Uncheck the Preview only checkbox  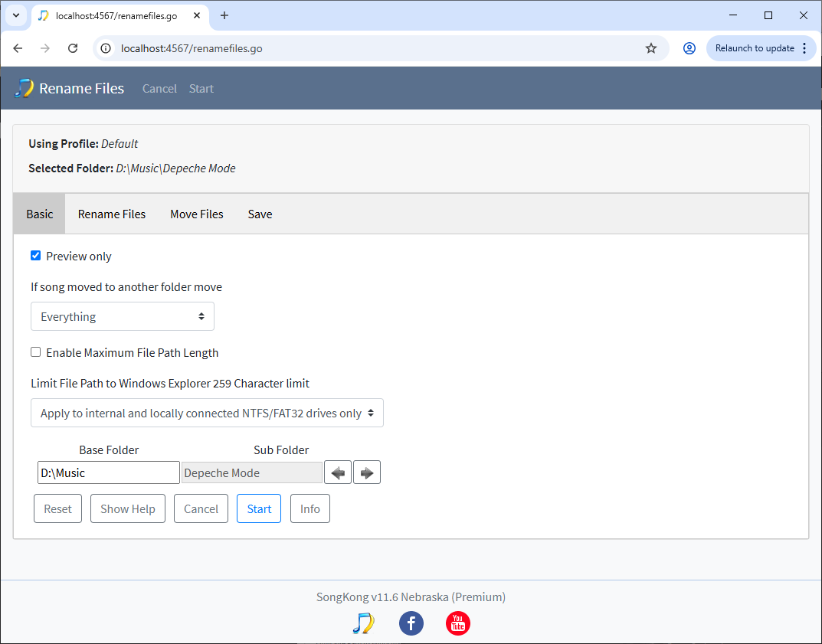[35, 256]
